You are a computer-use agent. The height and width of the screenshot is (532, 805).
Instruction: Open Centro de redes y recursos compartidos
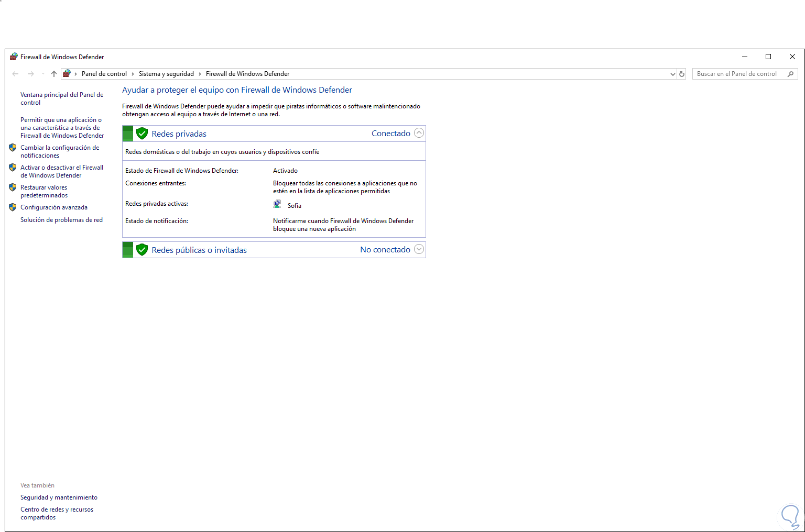pos(57,513)
